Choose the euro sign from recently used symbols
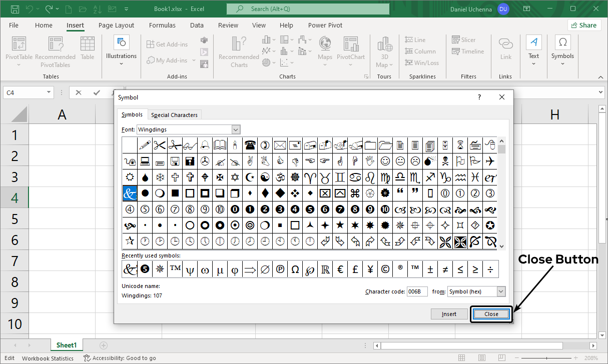The width and height of the screenshot is (608, 364). (x=340, y=270)
